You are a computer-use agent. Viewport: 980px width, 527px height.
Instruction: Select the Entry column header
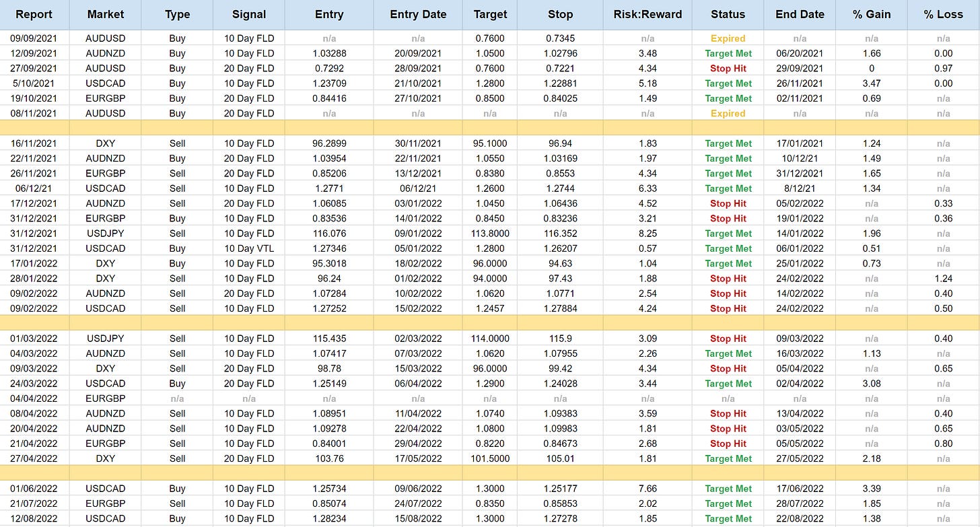[x=329, y=14]
